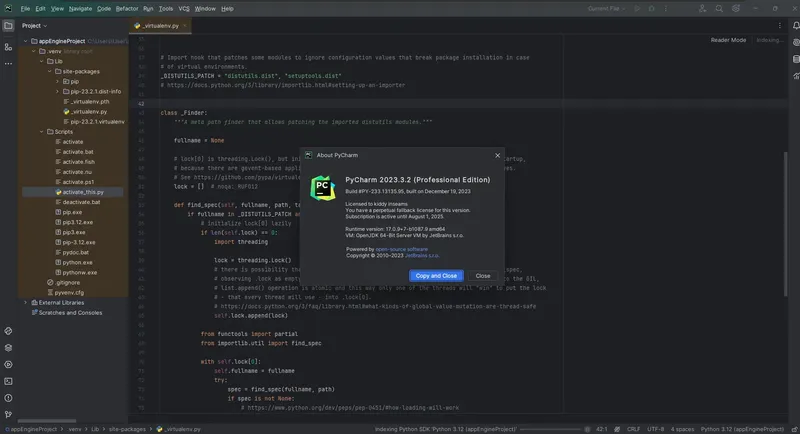Open the Project tool window icon
Viewport: 800px width, 434px height.
(x=8, y=25)
